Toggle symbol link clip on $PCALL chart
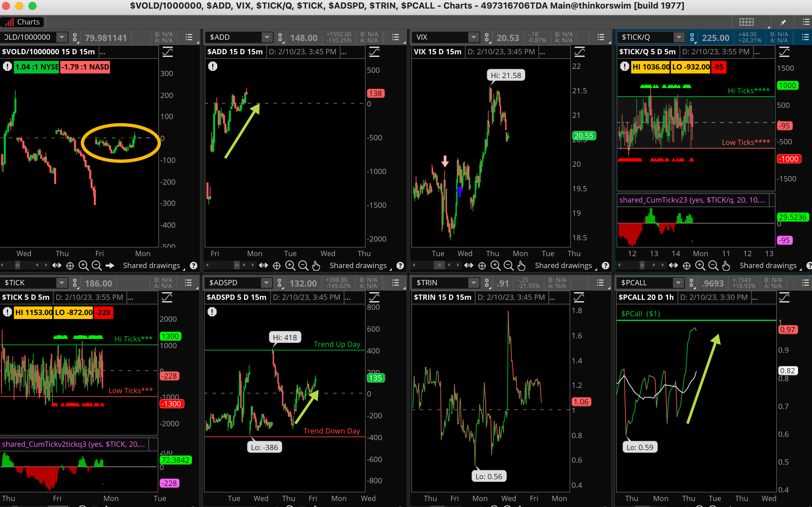Viewport: 812px width, 507px height. 691,283
